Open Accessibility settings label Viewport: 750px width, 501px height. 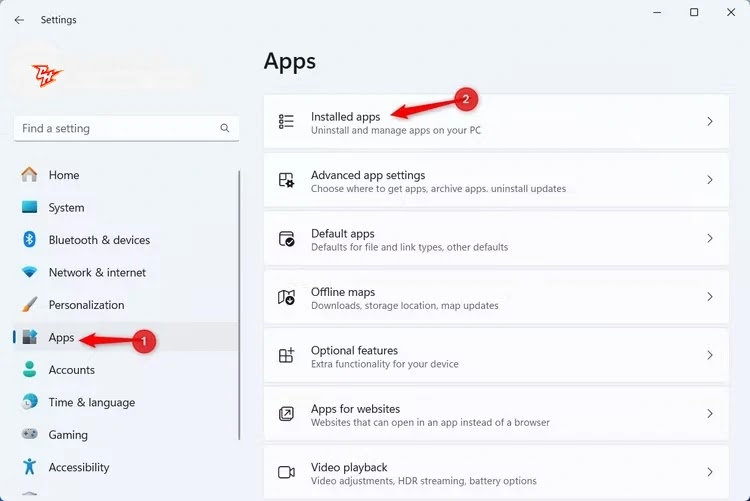78,468
